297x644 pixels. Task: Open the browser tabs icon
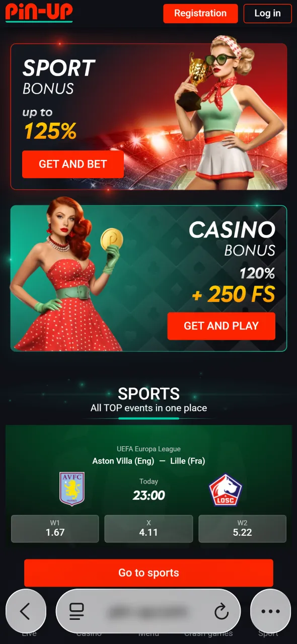(77, 611)
